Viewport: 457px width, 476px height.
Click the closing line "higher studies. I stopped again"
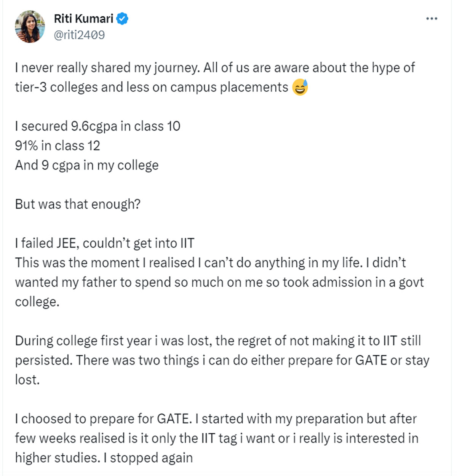tap(104, 458)
